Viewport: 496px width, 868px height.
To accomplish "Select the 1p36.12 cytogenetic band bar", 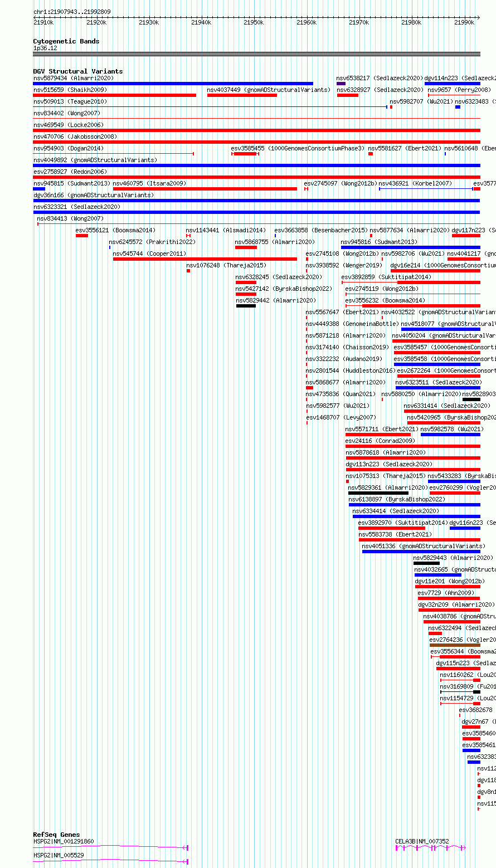I will [256, 54].
